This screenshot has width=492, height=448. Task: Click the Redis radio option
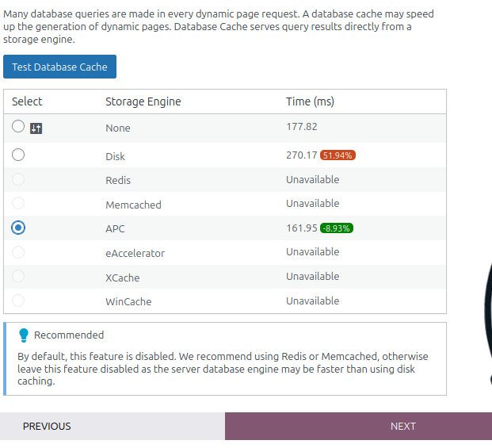pos(18,179)
